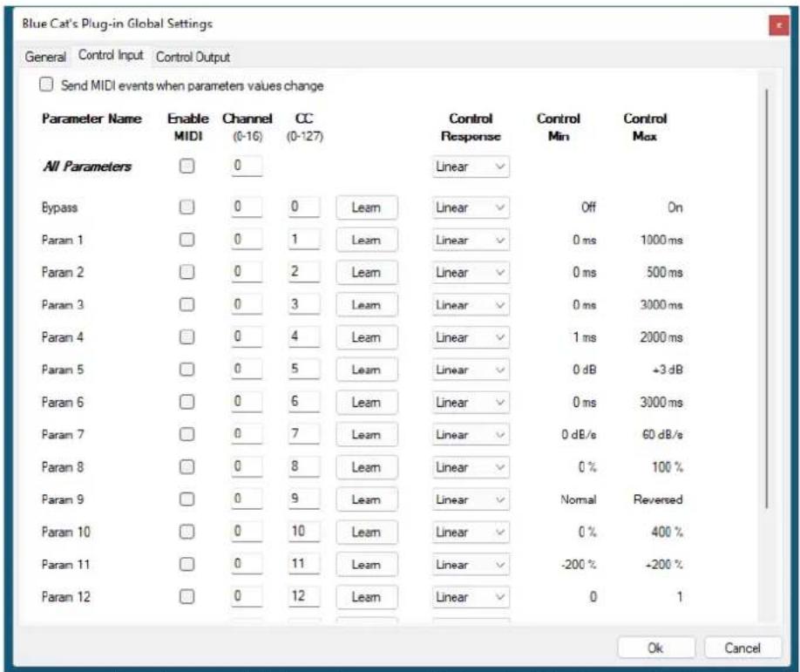Expand Param 7 Control Response combo
The image size is (800, 672).
click(x=471, y=435)
